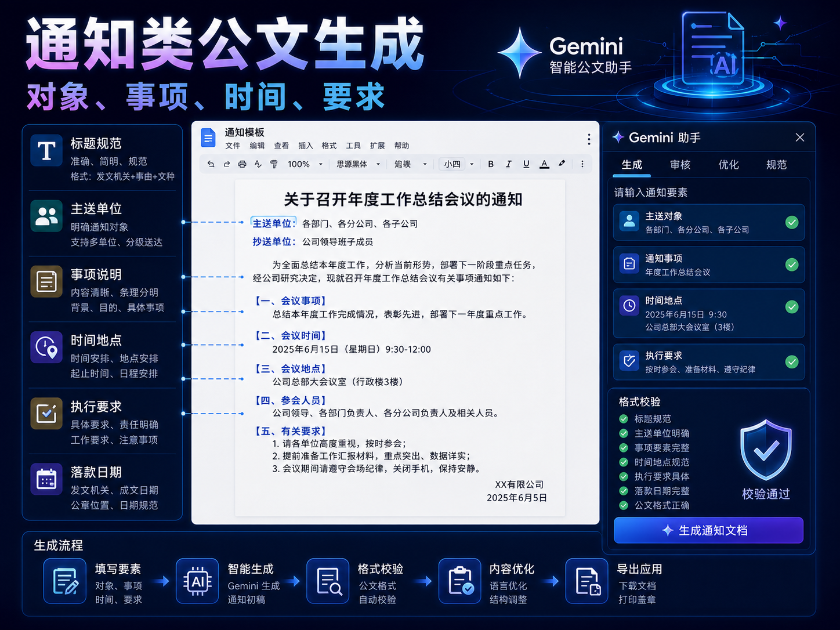The image size is (840, 630).
Task: Toggle italic formatting
Action: click(x=508, y=164)
